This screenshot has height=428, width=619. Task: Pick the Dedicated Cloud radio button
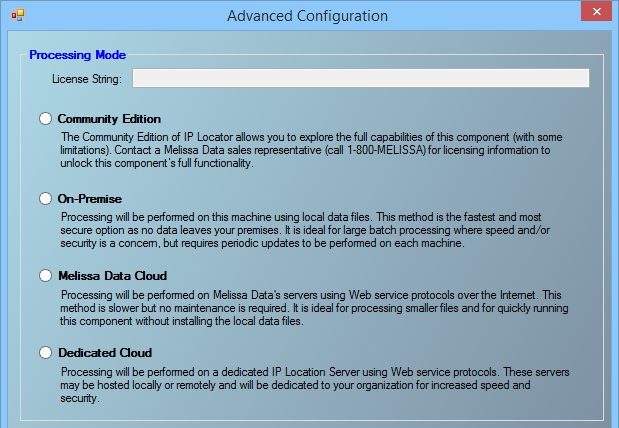click(45, 352)
